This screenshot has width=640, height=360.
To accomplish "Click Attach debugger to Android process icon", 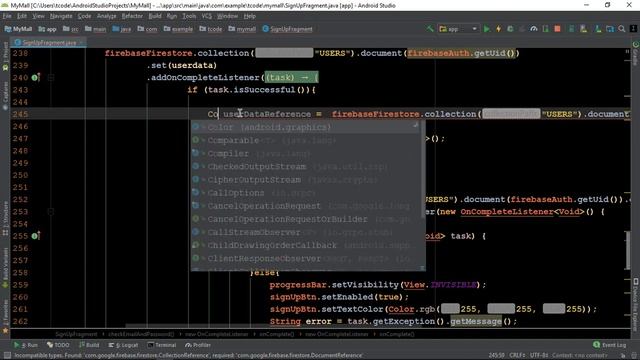I will (x=545, y=29).
